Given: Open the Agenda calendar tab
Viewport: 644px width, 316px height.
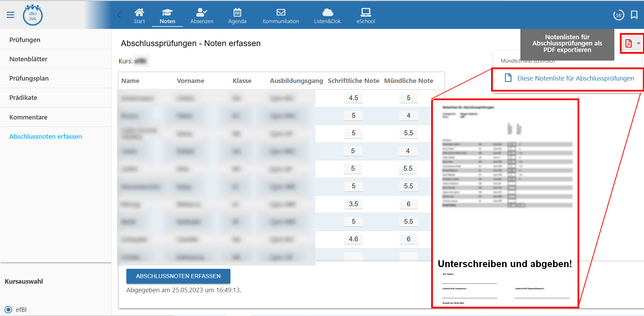Looking at the screenshot, I should (x=237, y=16).
